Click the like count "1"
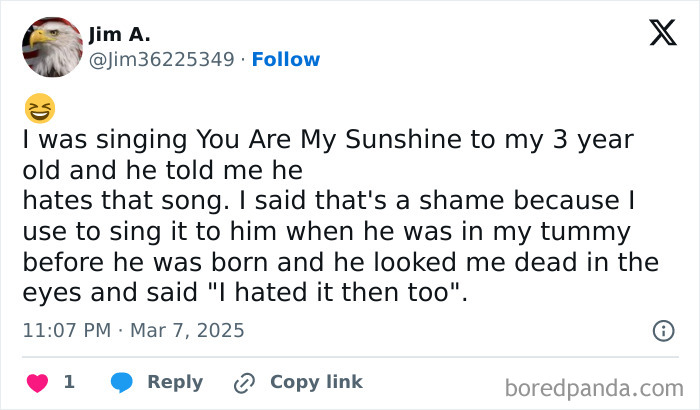 (x=69, y=382)
